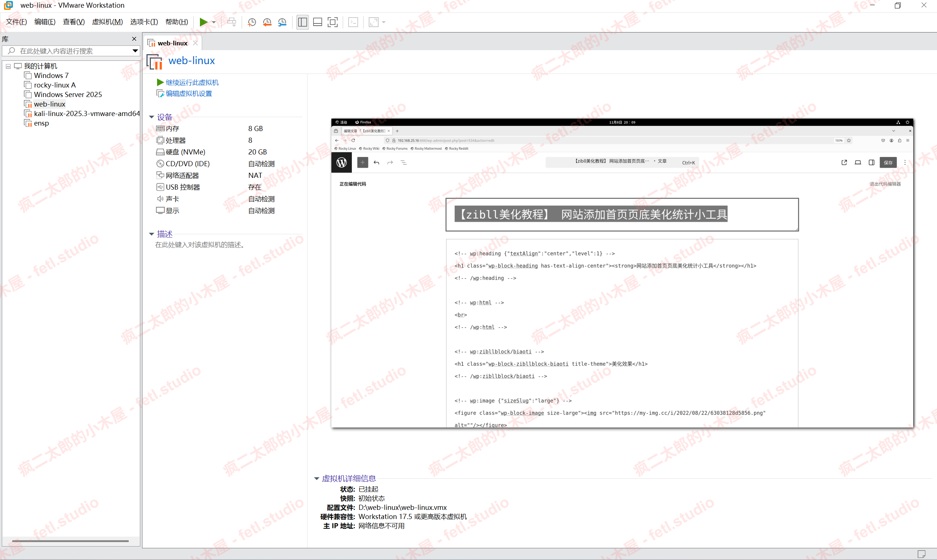Reload the page in Firefox

click(353, 140)
